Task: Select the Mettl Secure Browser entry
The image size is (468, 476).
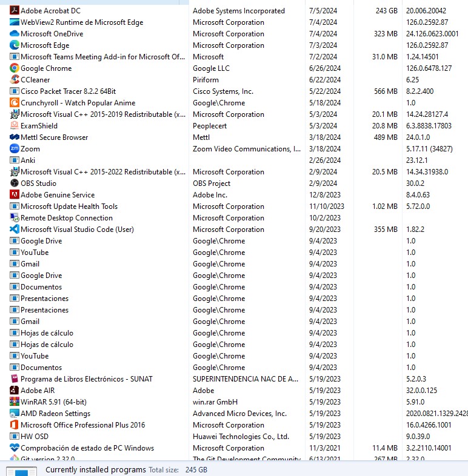Action: pyautogui.click(x=55, y=137)
